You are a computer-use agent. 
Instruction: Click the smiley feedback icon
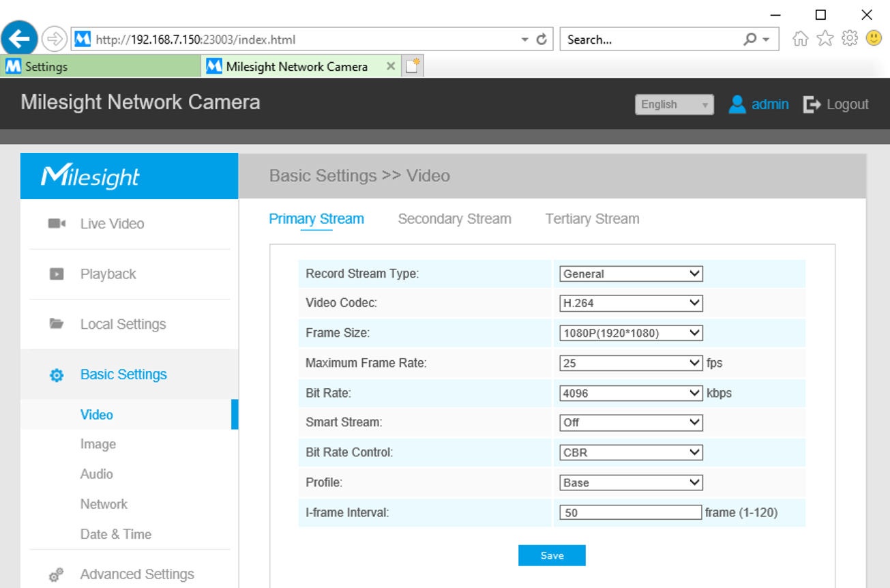pos(874,38)
